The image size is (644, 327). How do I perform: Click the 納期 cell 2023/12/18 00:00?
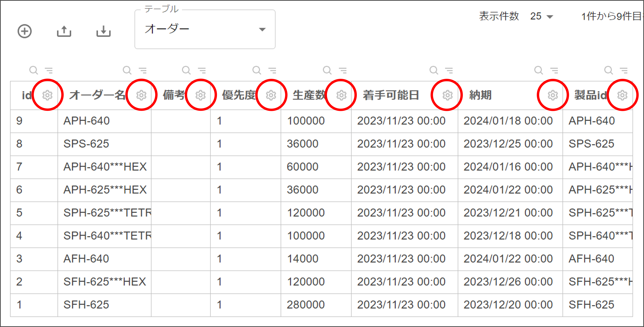click(x=510, y=236)
